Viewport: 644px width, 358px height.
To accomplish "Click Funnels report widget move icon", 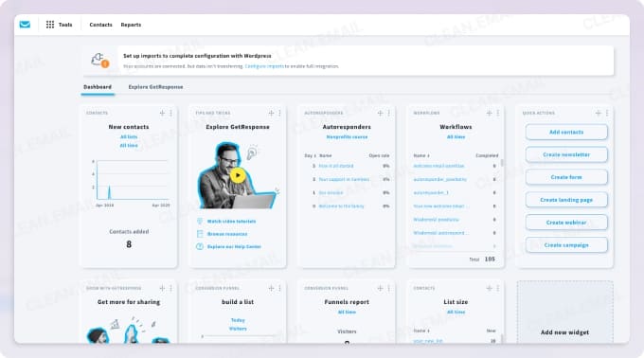I will tap(380, 288).
